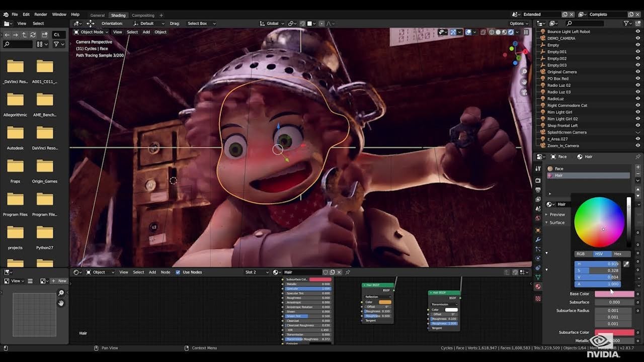Go to parent directory in file browser
This screenshot has height=362, width=644.
[x=24, y=35]
